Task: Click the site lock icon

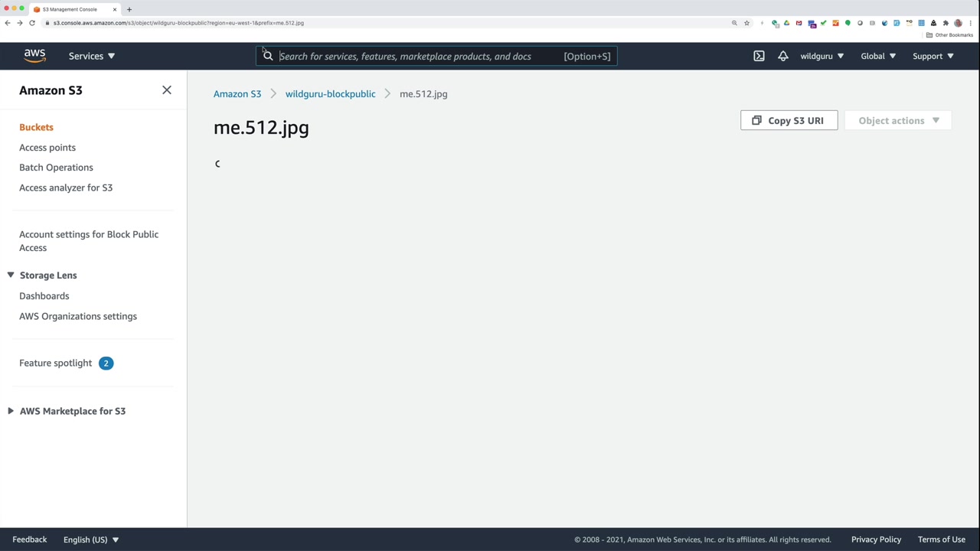Action: pyautogui.click(x=47, y=23)
